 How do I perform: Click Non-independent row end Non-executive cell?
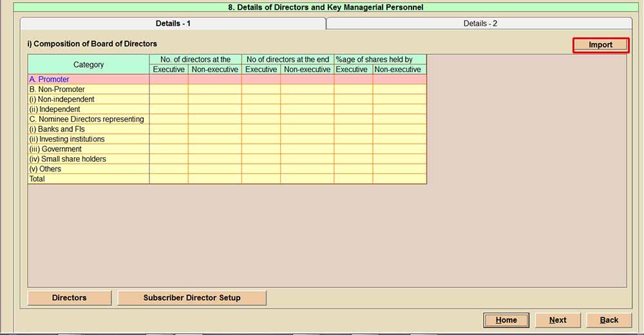tap(307, 99)
